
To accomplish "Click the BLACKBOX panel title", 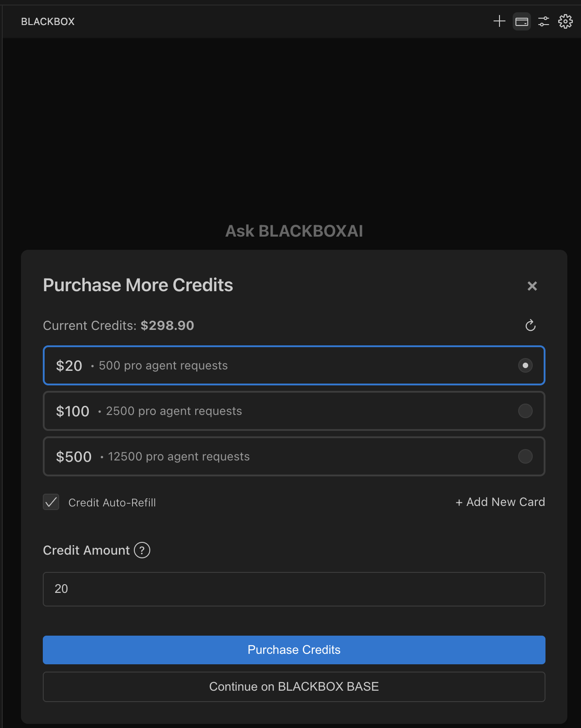I will (x=48, y=21).
